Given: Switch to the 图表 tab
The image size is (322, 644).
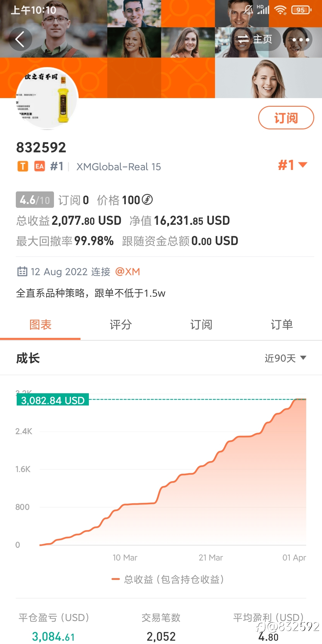Looking at the screenshot, I should (x=40, y=325).
